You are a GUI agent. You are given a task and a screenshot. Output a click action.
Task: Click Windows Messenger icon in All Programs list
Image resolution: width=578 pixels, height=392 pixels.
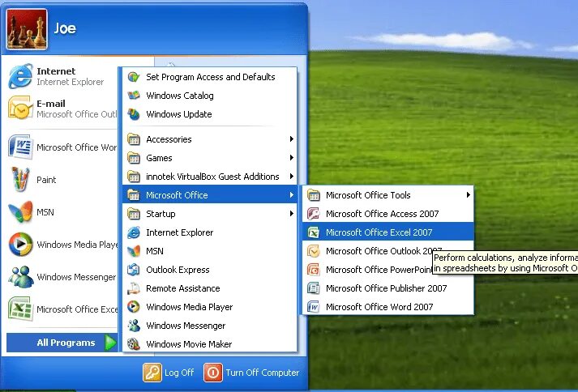(x=134, y=326)
